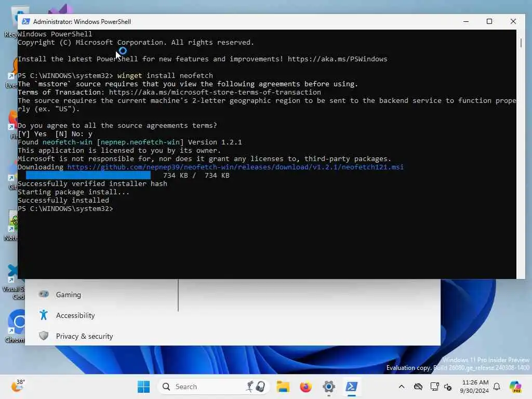
Task: Open the Copilot preview icon
Action: 515,387
